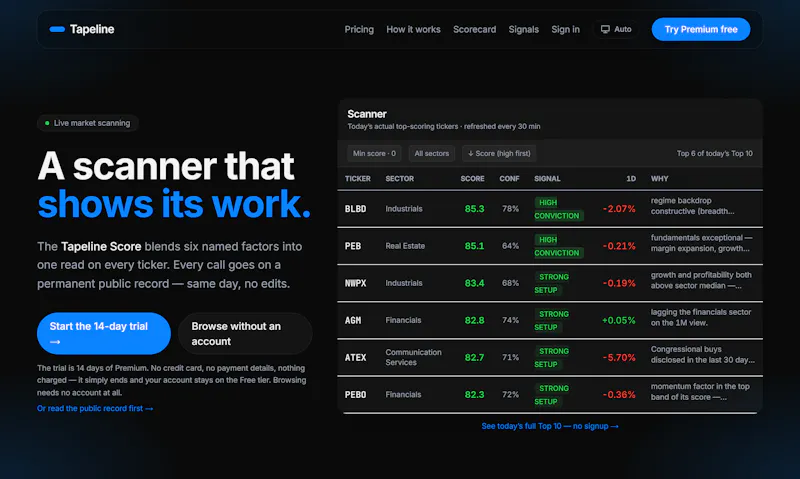Image resolution: width=800 pixels, height=479 pixels.
Task: Click the WHY column header
Action: [x=659, y=179]
